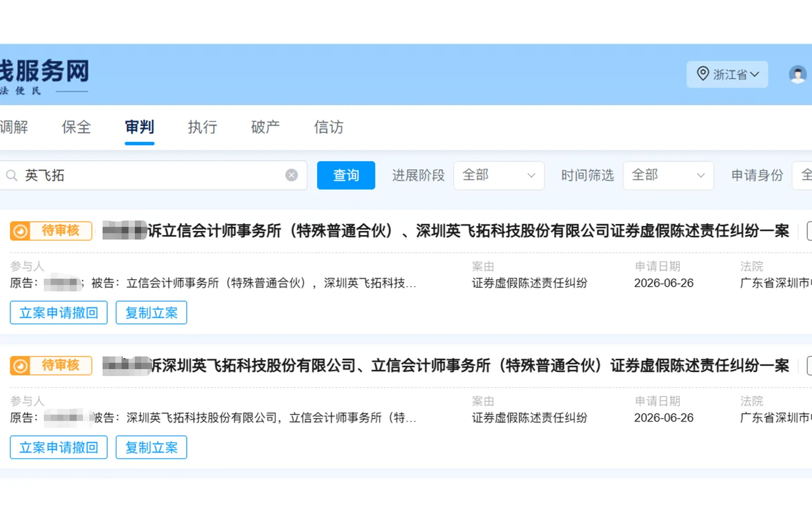Click the magnifier icon in the search box
This screenshot has height=524, width=812.
point(12,175)
